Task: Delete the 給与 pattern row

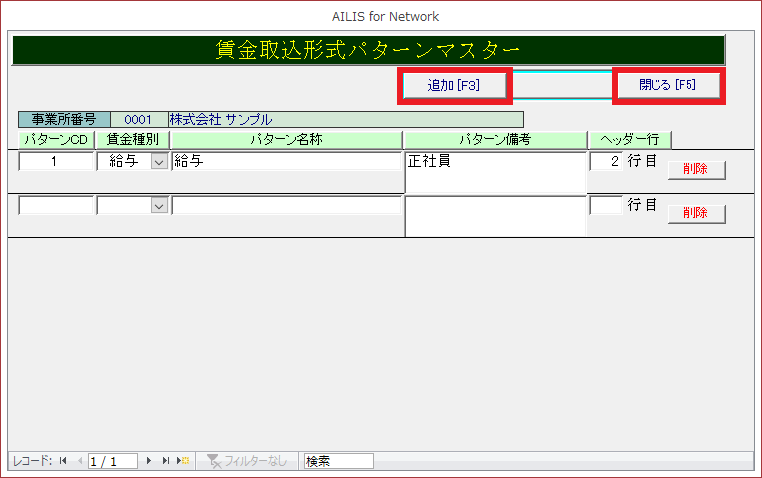Action: 696,169
